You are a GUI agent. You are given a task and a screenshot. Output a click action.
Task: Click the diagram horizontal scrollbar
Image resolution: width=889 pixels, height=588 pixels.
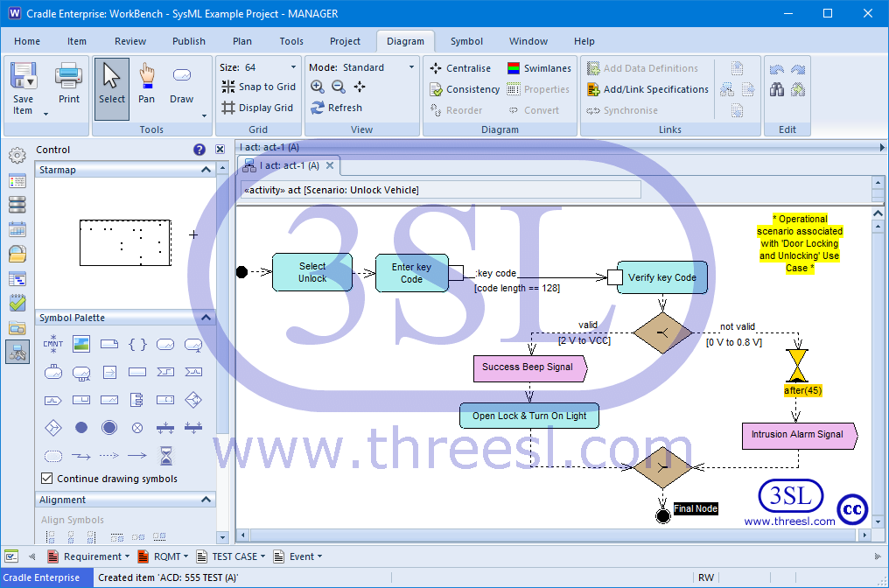[553, 535]
